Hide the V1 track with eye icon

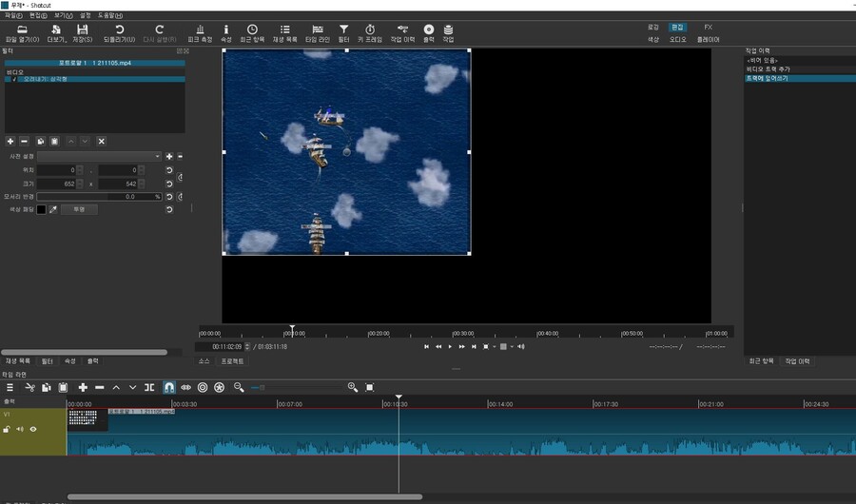33,429
